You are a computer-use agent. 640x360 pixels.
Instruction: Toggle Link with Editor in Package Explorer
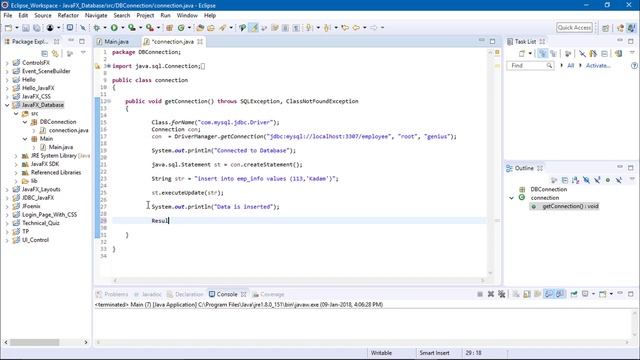point(55,54)
